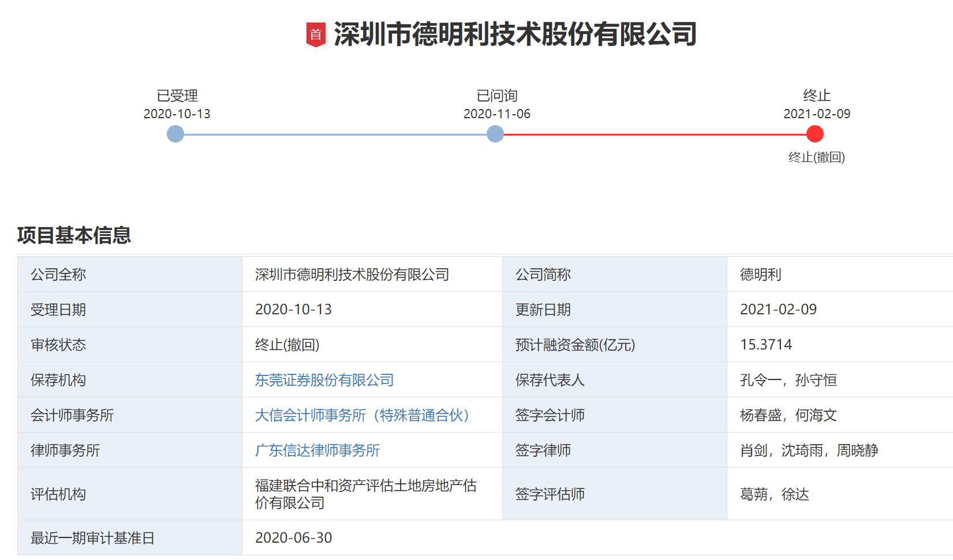Click the 审核状态 label cell

tap(130, 345)
